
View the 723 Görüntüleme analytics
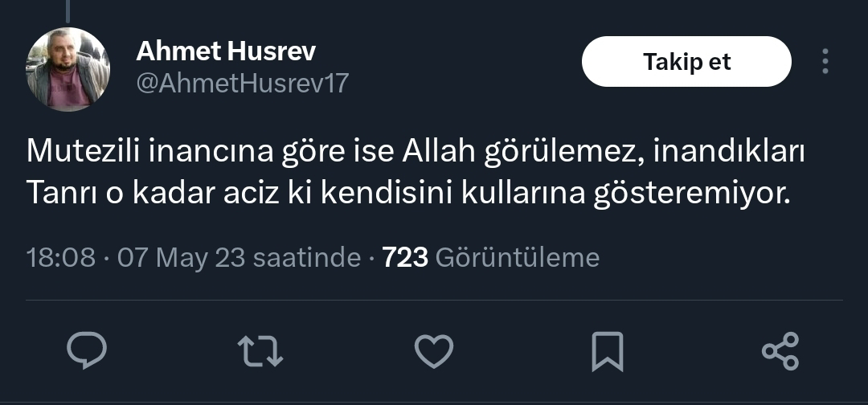pos(490,258)
